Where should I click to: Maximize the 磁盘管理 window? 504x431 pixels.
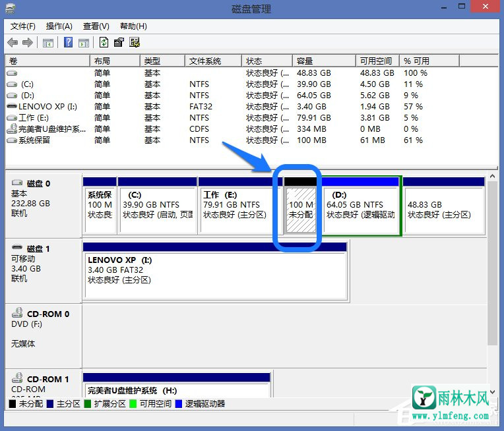[462, 7]
